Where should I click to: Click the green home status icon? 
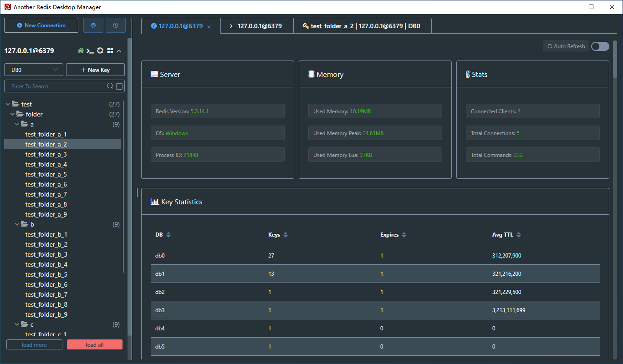pos(81,51)
